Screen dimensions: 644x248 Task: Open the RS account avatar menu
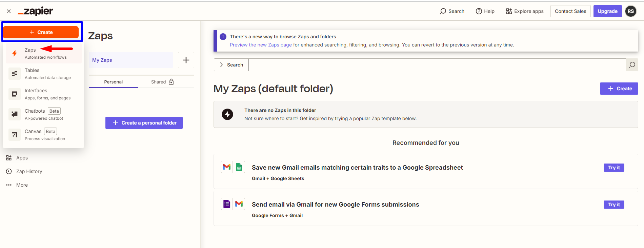click(631, 11)
